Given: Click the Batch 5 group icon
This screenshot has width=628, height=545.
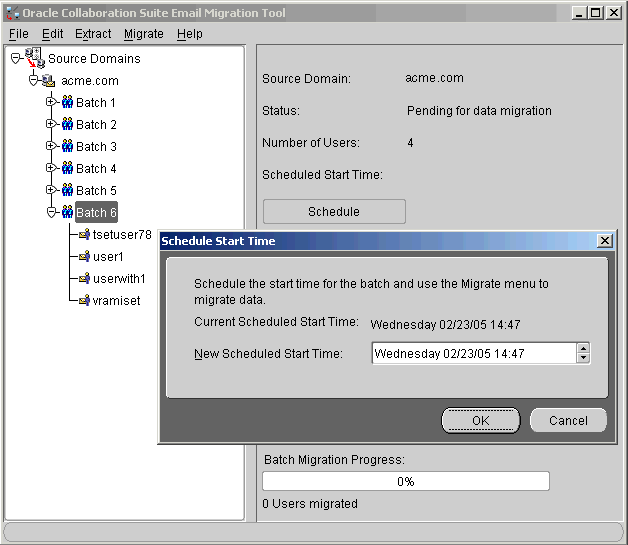Looking at the screenshot, I should click(67, 190).
